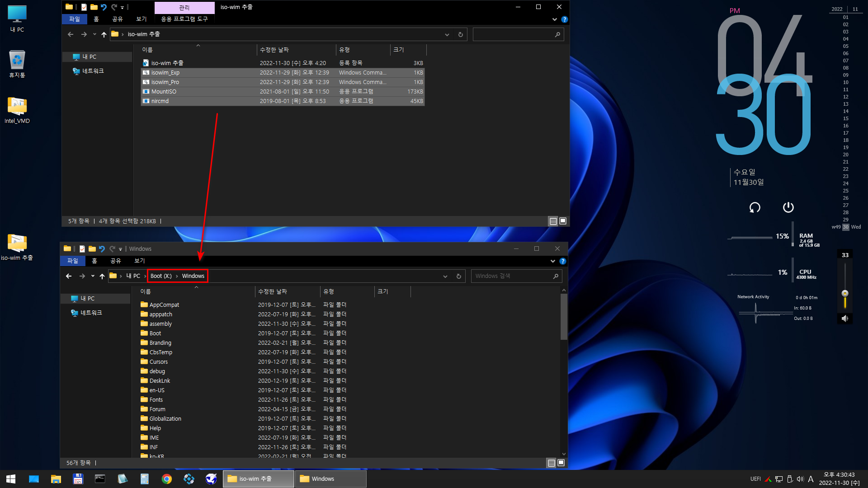Expand ribbon chevron in Windows folder window

553,261
